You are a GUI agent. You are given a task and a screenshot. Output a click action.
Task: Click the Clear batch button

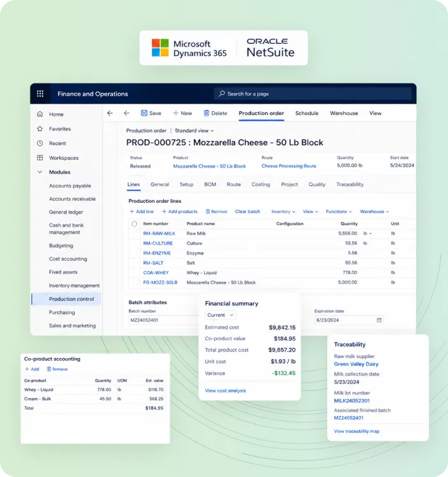point(247,211)
